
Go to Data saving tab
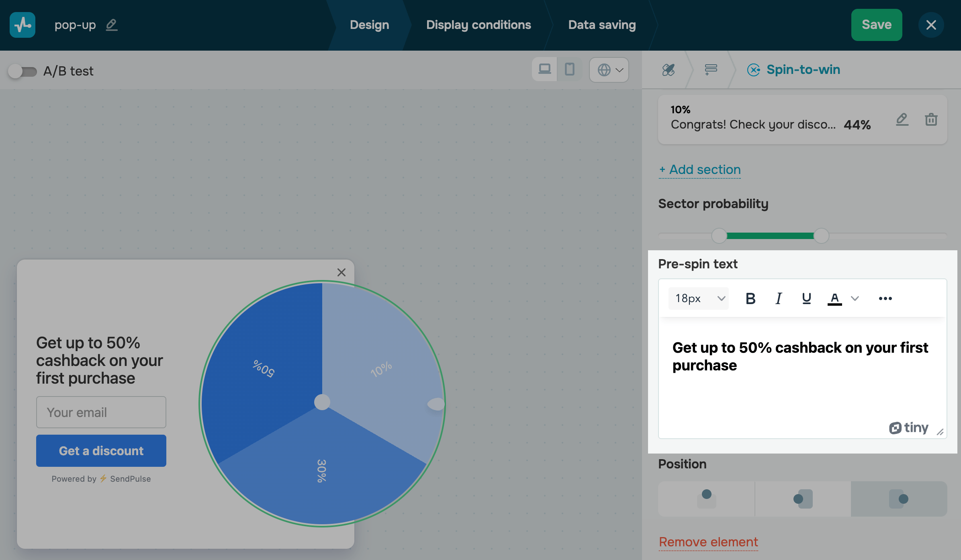click(x=602, y=25)
